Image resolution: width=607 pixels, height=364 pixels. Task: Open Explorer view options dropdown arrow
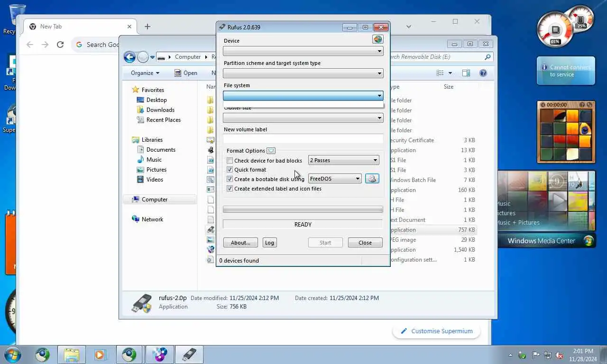click(450, 73)
